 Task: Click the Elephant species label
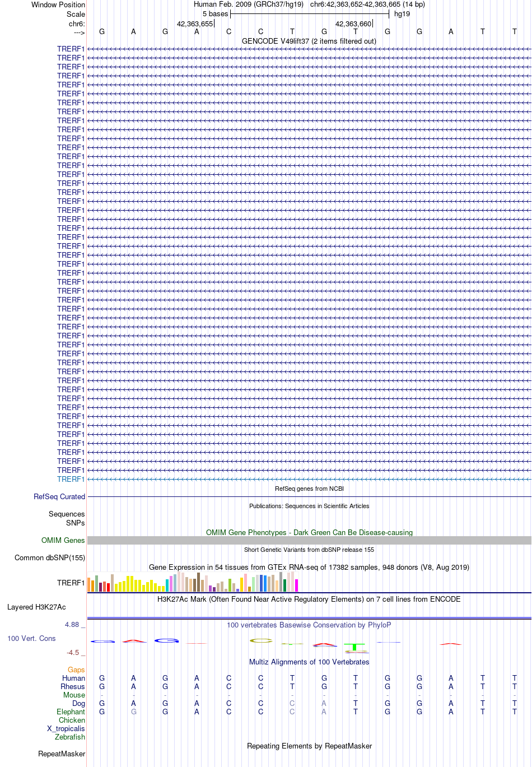[x=71, y=712]
